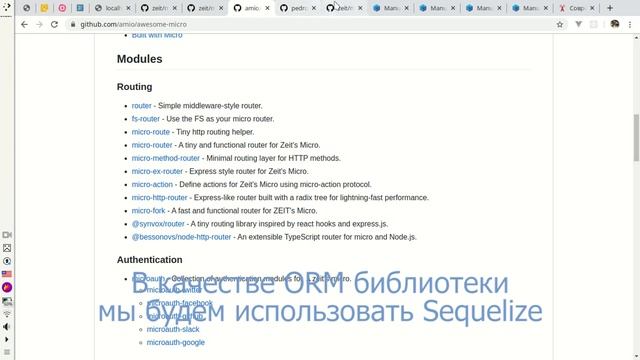Close the 'pedr' GitHub tab
The width and height of the screenshot is (640, 360).
click(x=314, y=8)
